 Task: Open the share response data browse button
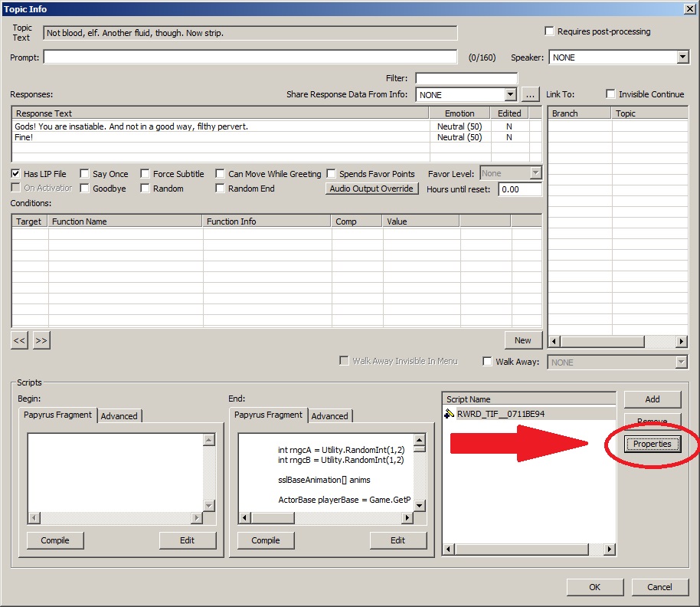point(530,95)
